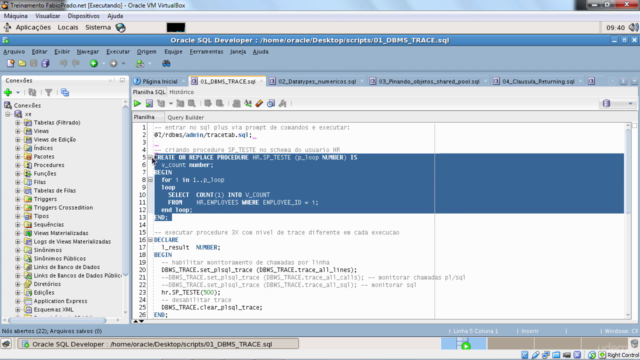This screenshot has height=360, width=640.
Task: Click the SQL History clock icon
Action: tap(271, 103)
